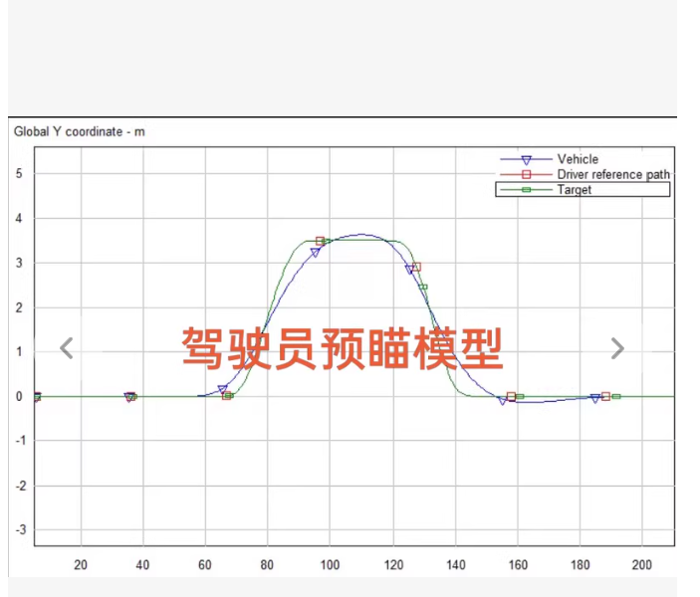
Task: Click the Vehicle legend triangle marker
Action: coord(527,160)
